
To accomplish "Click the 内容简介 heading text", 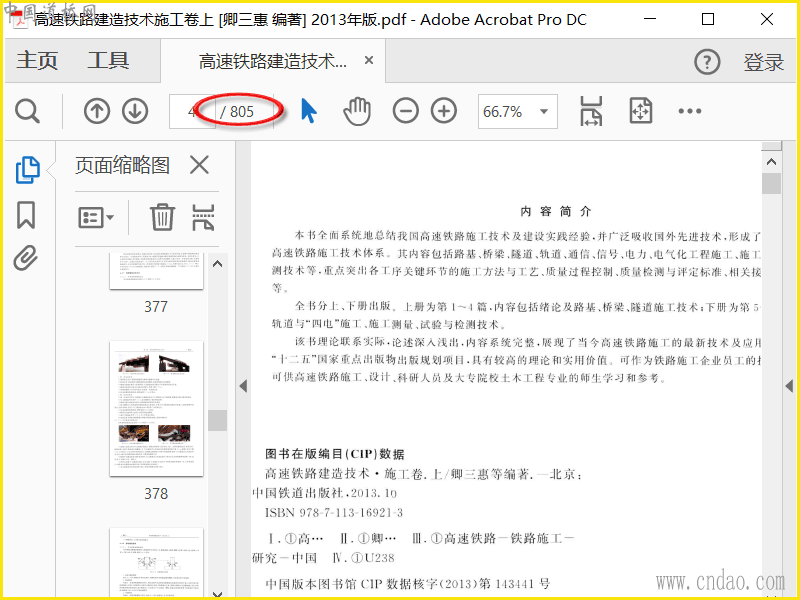I will [x=556, y=211].
